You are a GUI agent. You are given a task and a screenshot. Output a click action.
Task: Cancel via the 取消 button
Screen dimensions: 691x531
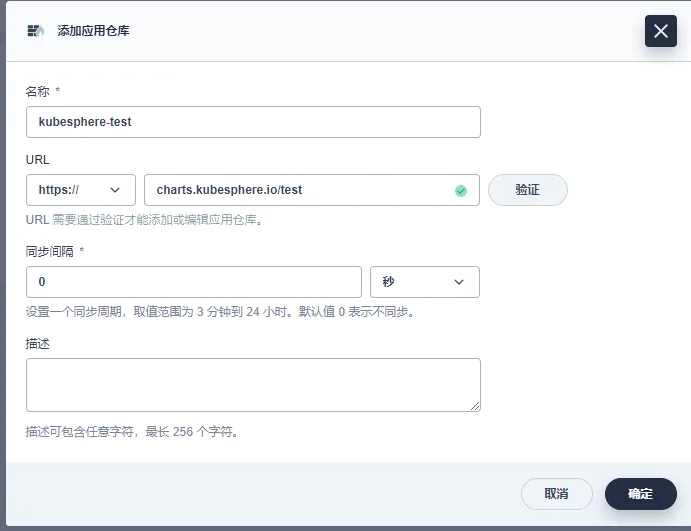[x=557, y=494]
